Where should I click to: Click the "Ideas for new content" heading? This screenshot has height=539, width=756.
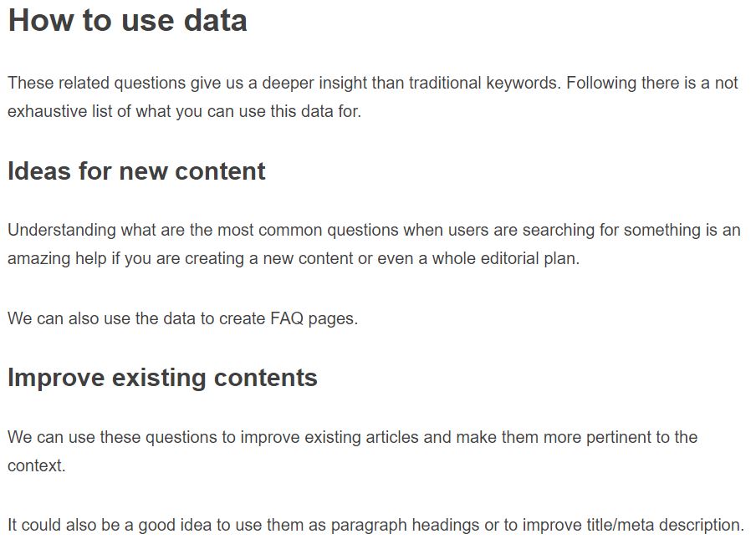tap(136, 171)
